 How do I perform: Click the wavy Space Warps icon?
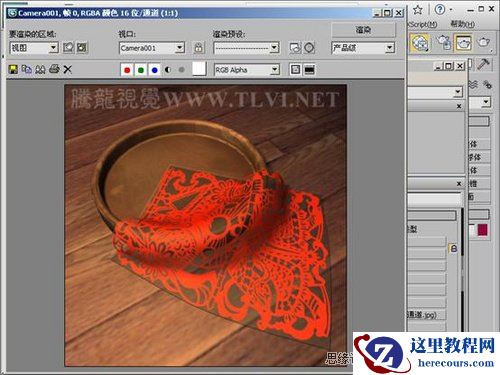point(473,85)
